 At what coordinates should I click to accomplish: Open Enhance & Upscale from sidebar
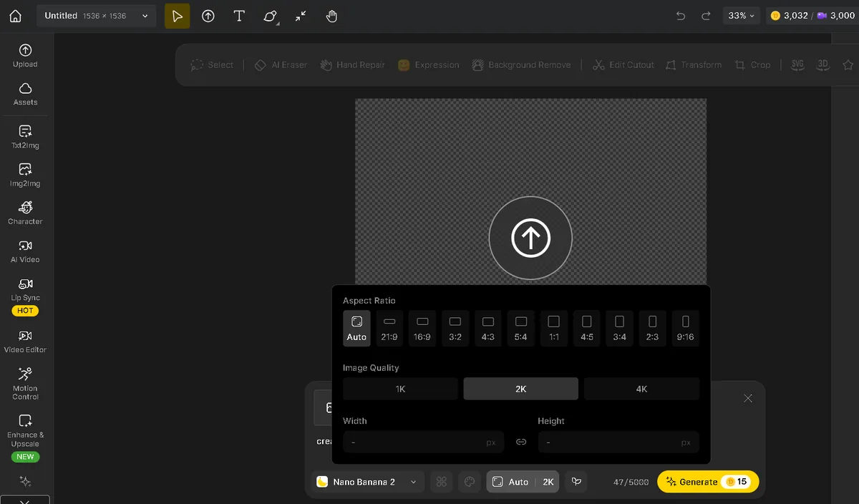click(x=25, y=430)
